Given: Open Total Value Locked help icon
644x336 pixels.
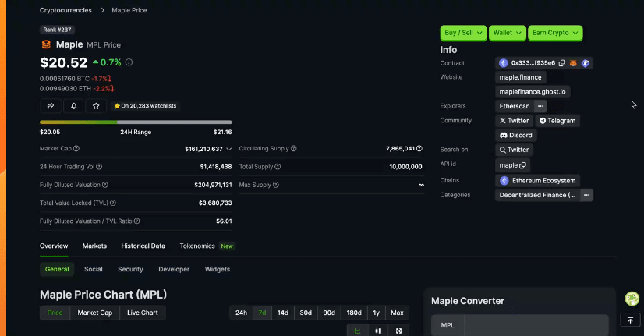Looking at the screenshot, I should (113, 203).
